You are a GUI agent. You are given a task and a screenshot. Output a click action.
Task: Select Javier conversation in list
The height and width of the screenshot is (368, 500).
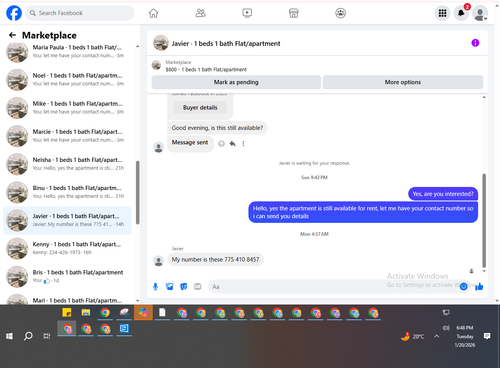(67, 220)
